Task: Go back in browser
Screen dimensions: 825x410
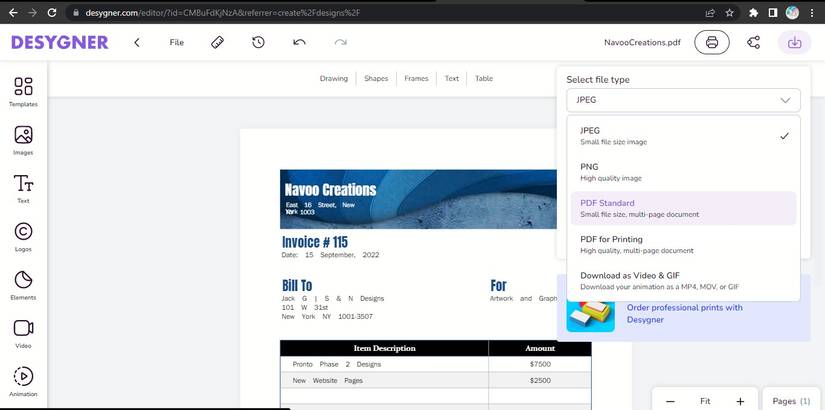Action: click(13, 13)
